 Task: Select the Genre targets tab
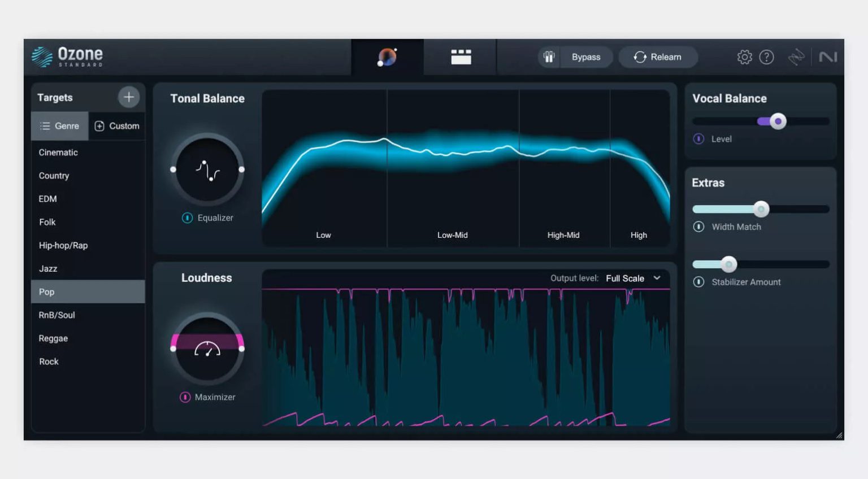[x=60, y=126]
